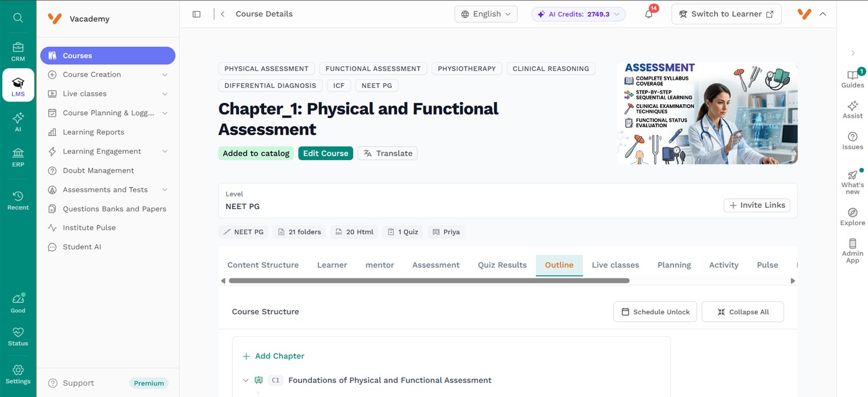The width and height of the screenshot is (868, 397).
Task: Open Issues in right panel
Action: click(853, 141)
